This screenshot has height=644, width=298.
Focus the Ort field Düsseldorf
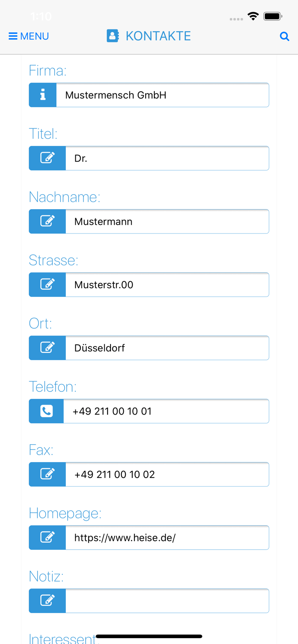point(167,348)
